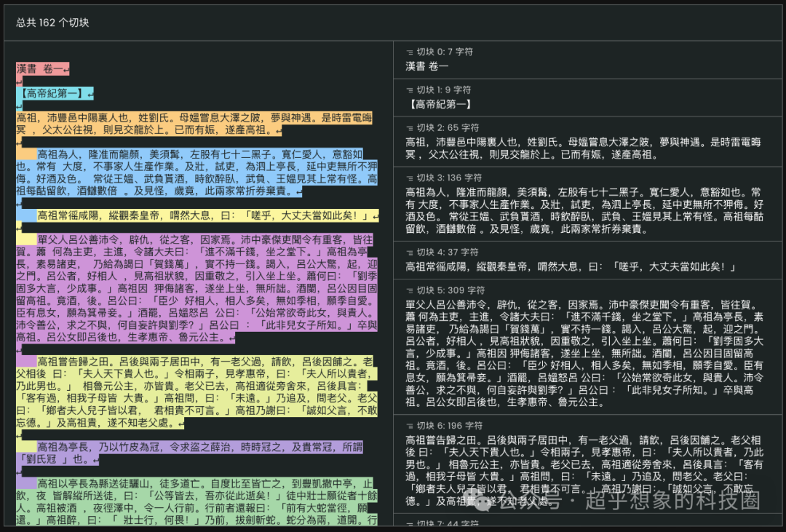Click the pink highlighted chunk 漢書 卷一
Screen dimensions: 786x532
pyautogui.click(x=35, y=68)
